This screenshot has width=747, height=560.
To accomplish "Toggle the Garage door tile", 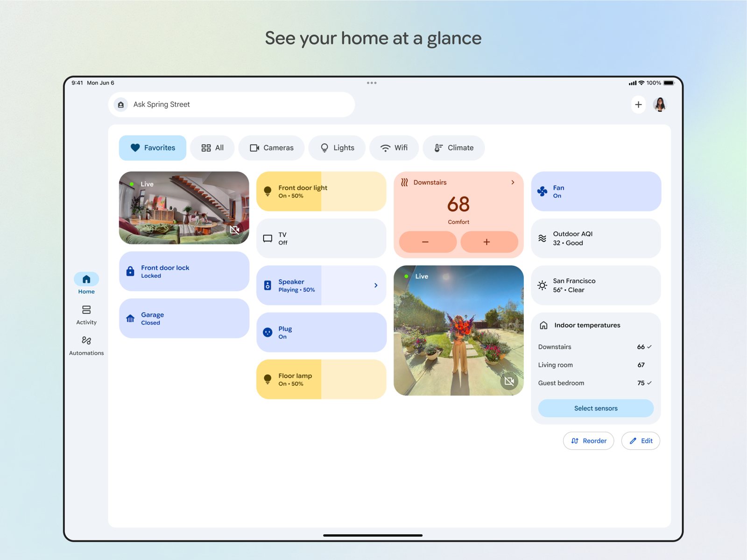I will point(184,319).
